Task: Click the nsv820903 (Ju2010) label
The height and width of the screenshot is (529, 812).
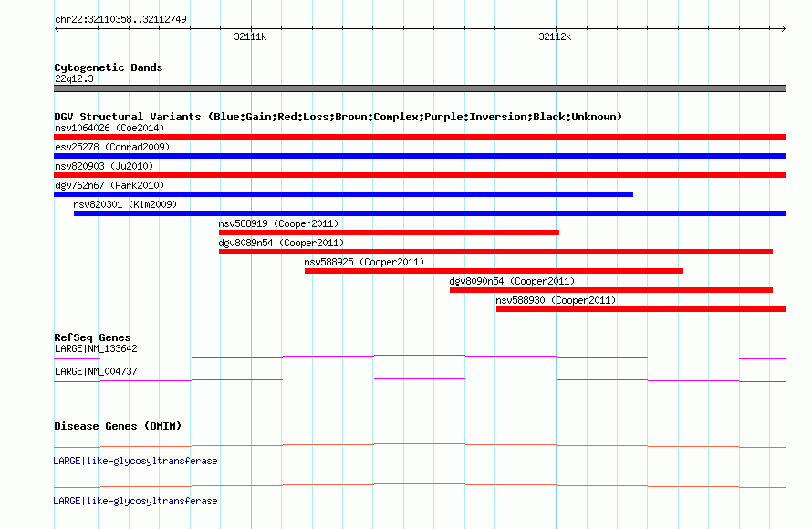Action: click(104, 166)
